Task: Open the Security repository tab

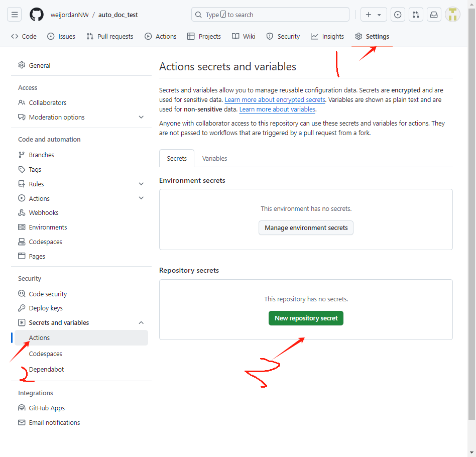Action: click(x=283, y=37)
